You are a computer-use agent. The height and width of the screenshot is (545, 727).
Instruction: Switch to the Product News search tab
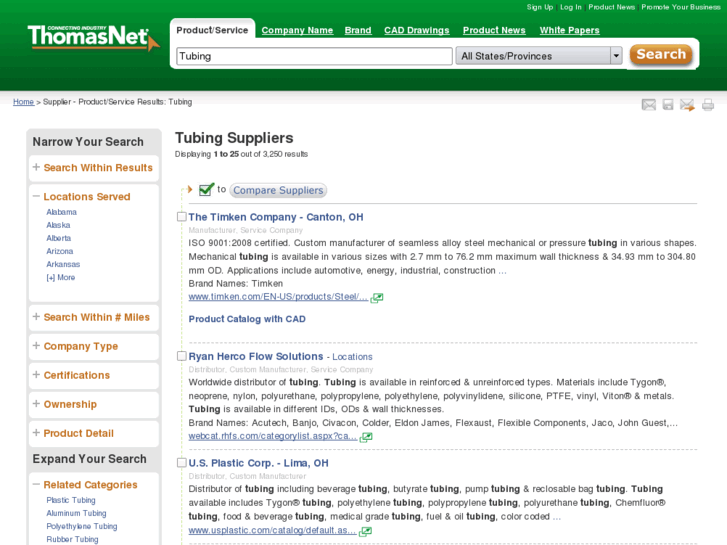(x=494, y=30)
